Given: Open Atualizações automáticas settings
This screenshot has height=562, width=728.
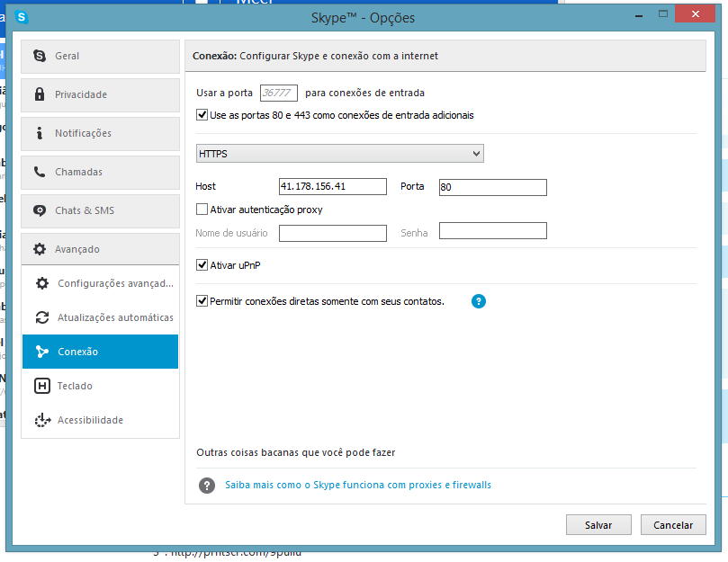Looking at the screenshot, I should point(100,317).
